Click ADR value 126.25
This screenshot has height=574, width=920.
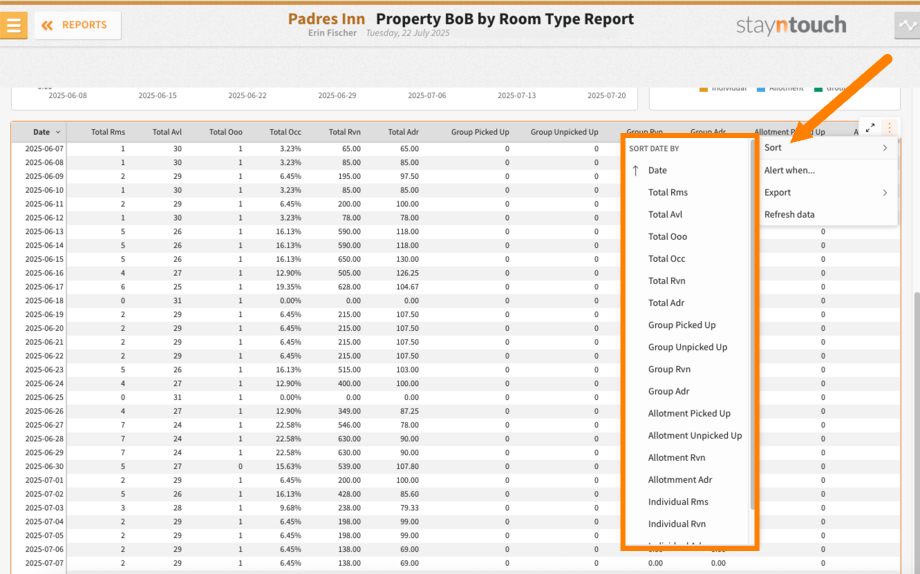point(407,274)
